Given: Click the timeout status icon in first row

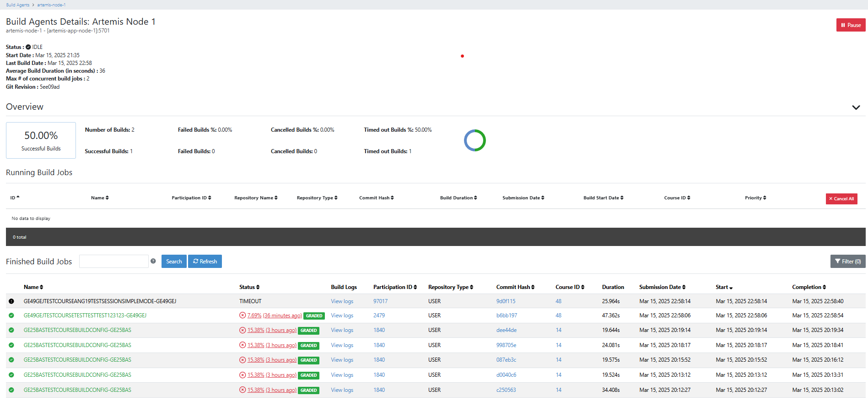Looking at the screenshot, I should point(11,301).
